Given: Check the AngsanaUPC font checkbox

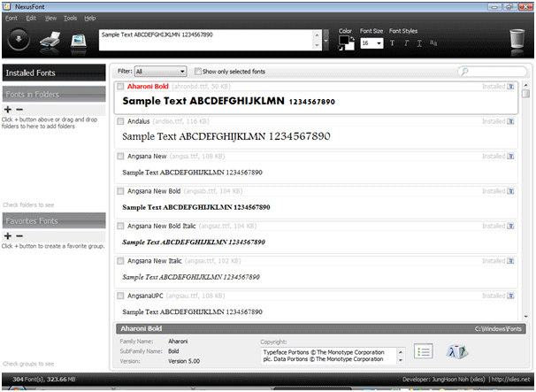Looking at the screenshot, I should [x=120, y=296].
